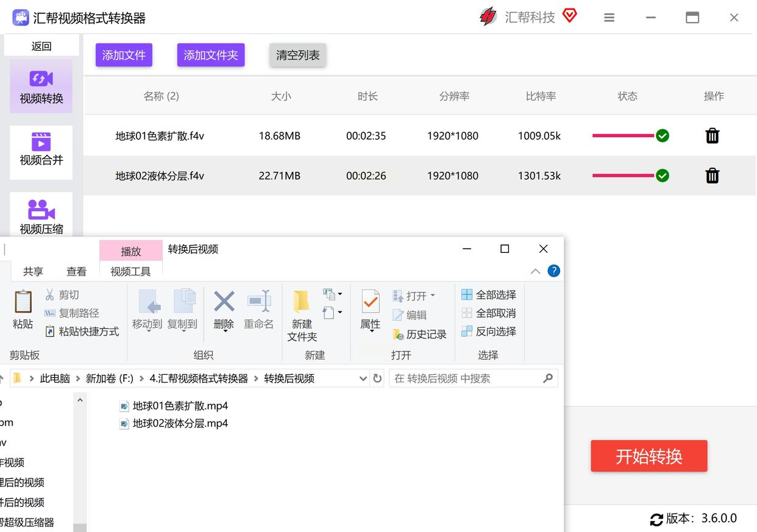757x532 pixels.
Task: Open the 视频工具 ribbon tab
Action: (130, 272)
